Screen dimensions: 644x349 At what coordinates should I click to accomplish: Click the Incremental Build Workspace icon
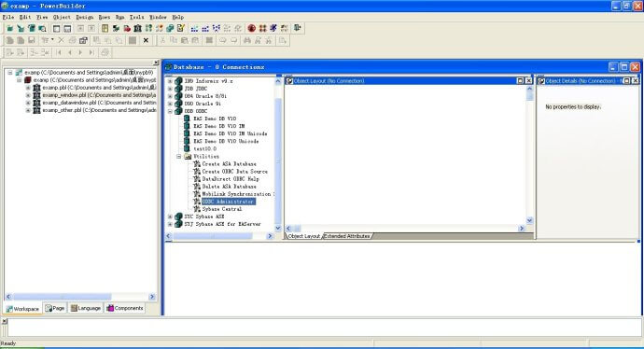click(195, 28)
